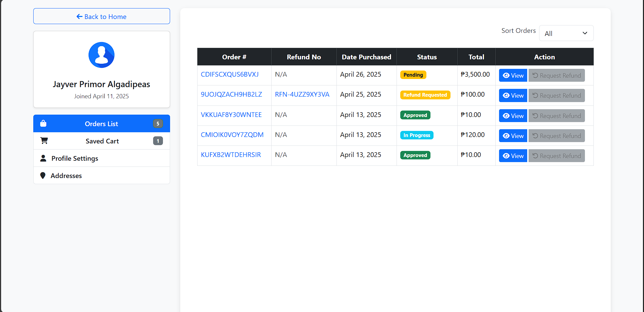This screenshot has height=312, width=644.
Task: Click the Saved Cart shopping cart icon
Action: pyautogui.click(x=44, y=140)
